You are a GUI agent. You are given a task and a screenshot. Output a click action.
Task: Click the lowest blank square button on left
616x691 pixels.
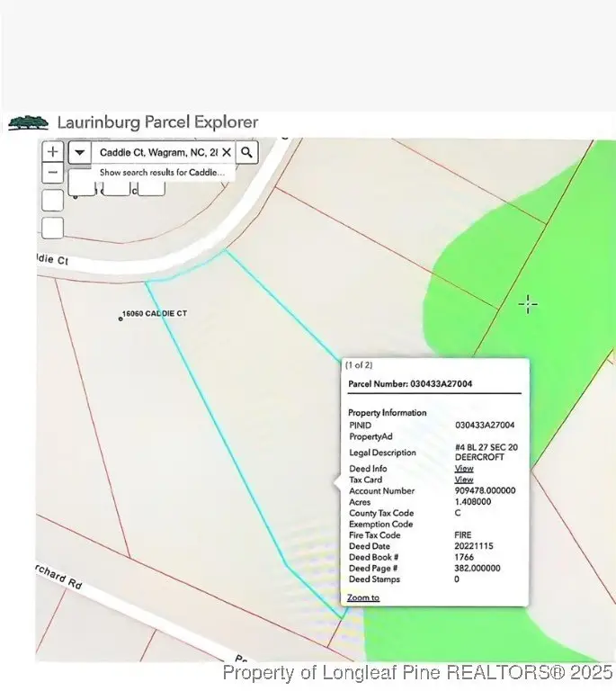[53, 228]
